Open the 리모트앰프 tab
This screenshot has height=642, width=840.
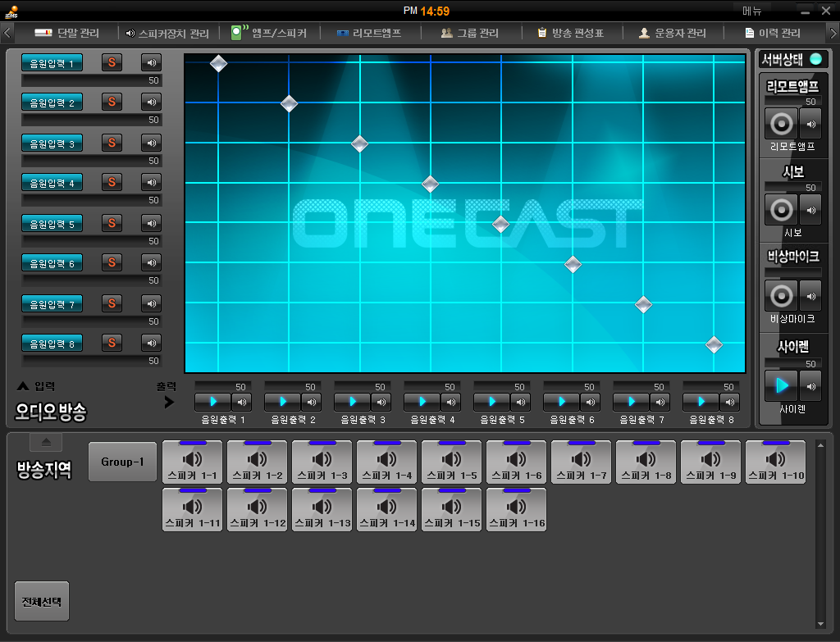point(369,33)
